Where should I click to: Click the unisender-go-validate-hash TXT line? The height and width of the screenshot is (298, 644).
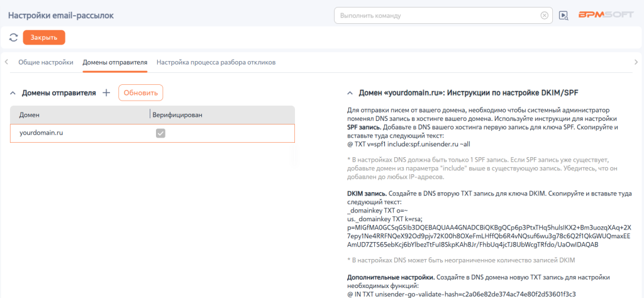462,294
